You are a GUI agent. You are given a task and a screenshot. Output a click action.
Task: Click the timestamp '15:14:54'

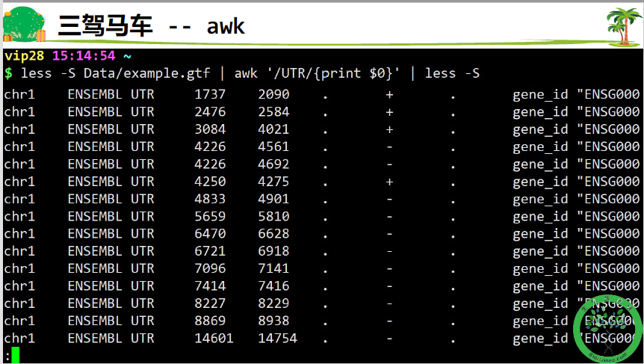pos(84,55)
